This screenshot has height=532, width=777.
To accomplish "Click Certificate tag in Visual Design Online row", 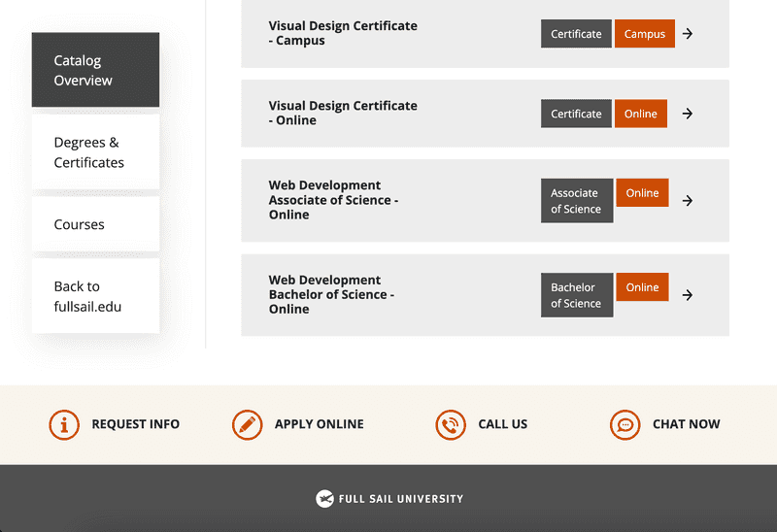I will point(576,114).
